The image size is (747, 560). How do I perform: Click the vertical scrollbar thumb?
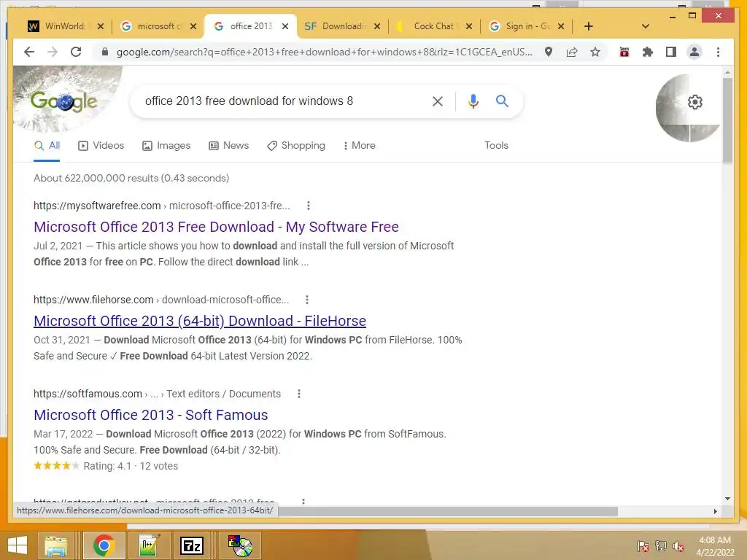tap(727, 122)
